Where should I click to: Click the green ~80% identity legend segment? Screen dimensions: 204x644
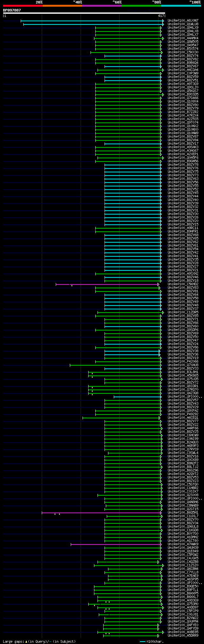tap(142, 6)
